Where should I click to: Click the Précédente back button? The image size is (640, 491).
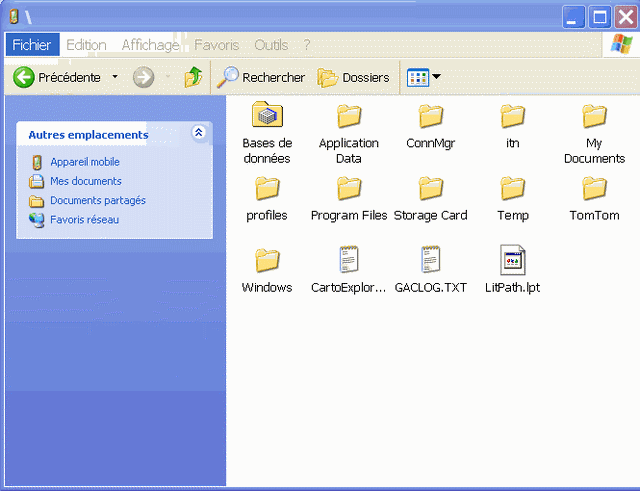coord(57,77)
